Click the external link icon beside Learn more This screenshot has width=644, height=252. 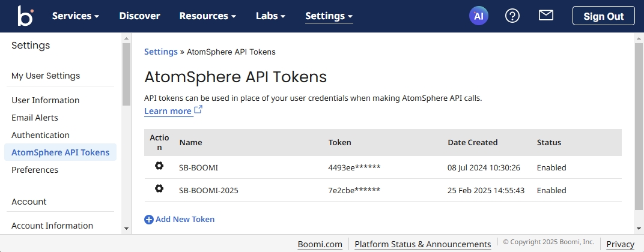click(x=198, y=110)
